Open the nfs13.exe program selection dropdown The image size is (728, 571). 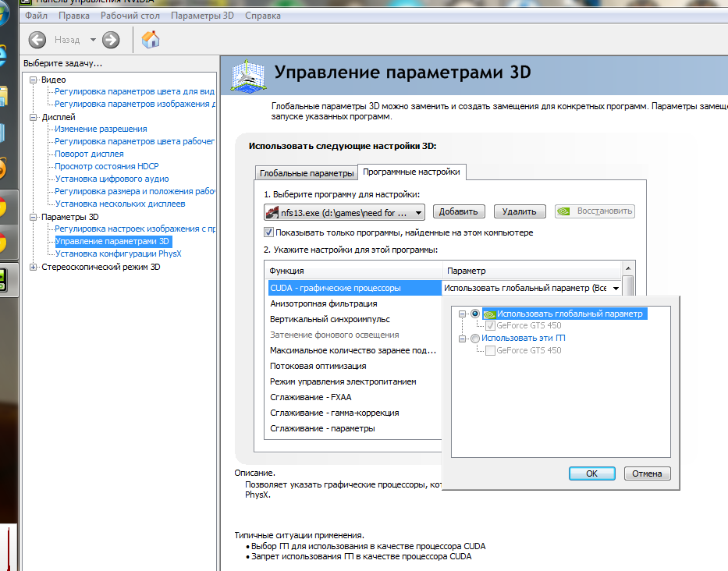click(x=344, y=213)
